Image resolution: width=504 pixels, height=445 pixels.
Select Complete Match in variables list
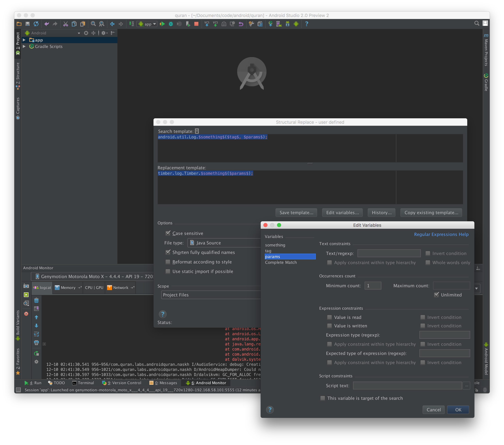(x=281, y=262)
